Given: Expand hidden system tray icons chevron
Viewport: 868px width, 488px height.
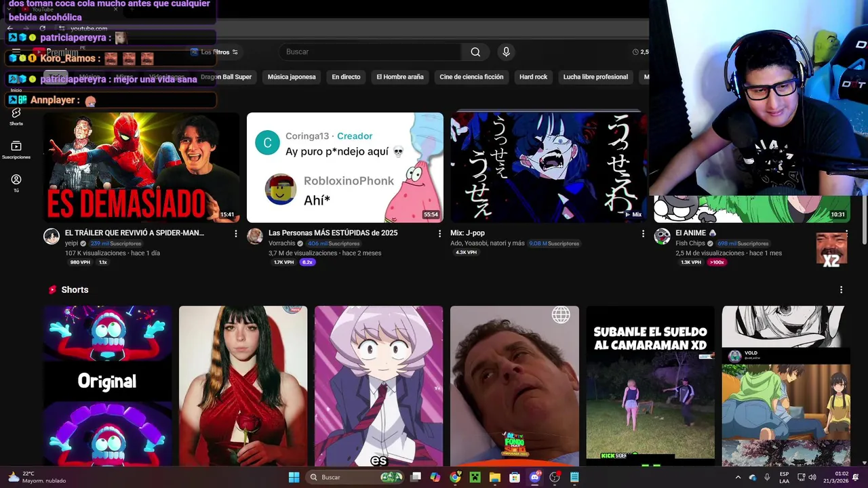Looking at the screenshot, I should tap(738, 477).
